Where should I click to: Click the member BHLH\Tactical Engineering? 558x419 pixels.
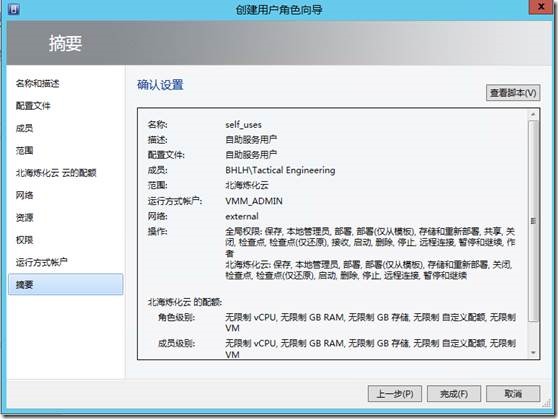280,170
